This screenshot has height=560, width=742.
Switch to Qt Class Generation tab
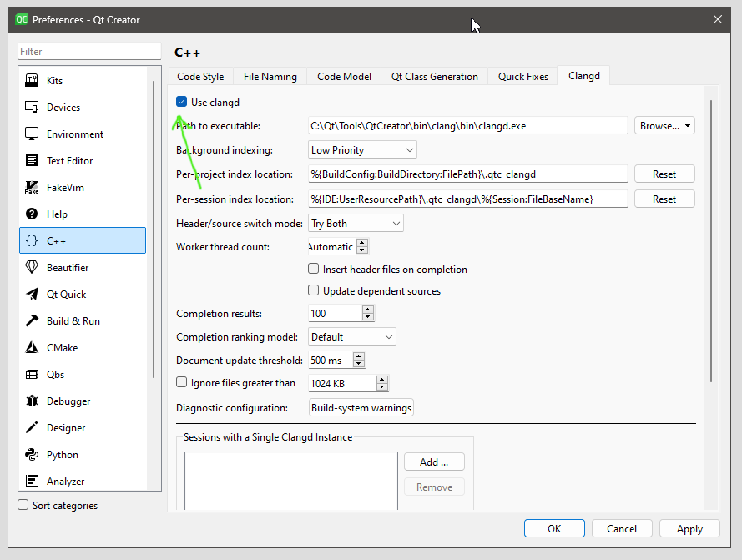[x=434, y=76]
